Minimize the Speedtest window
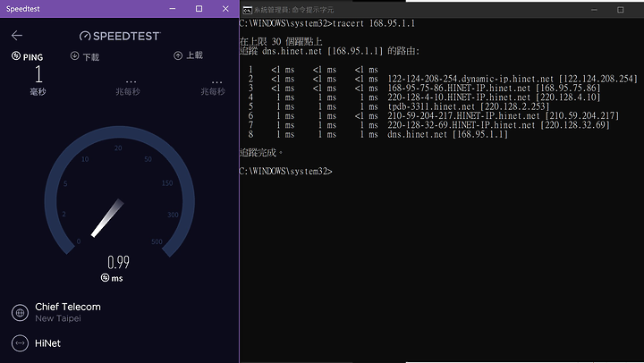The width and height of the screenshot is (644, 363). [173, 9]
